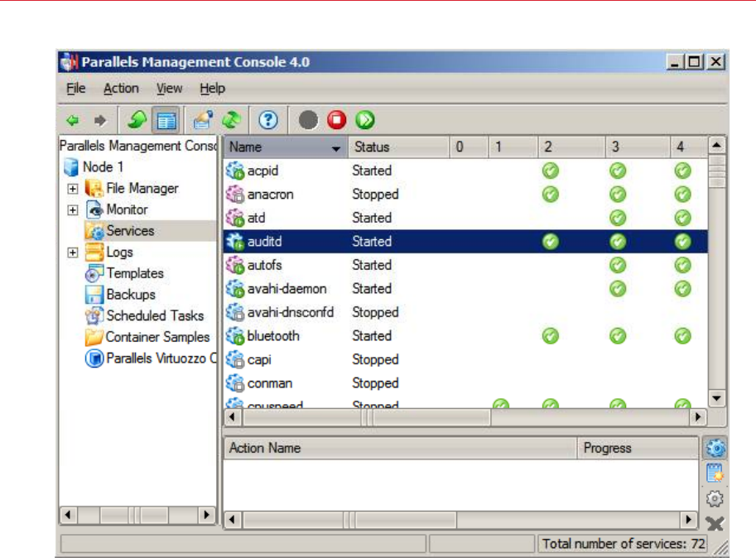Click the green Refresh toolbar icon
Screen dimensions: 756x558
(x=232, y=120)
